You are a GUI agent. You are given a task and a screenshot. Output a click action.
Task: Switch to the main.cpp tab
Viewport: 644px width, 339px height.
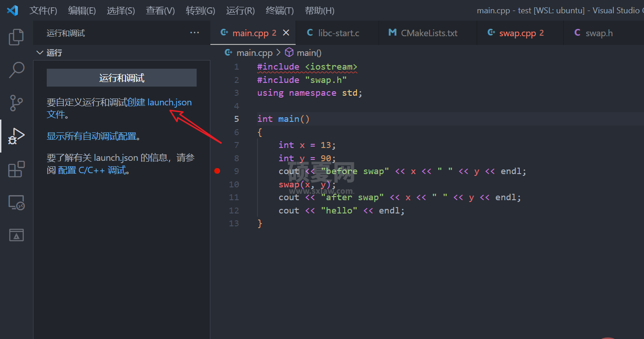point(253,33)
